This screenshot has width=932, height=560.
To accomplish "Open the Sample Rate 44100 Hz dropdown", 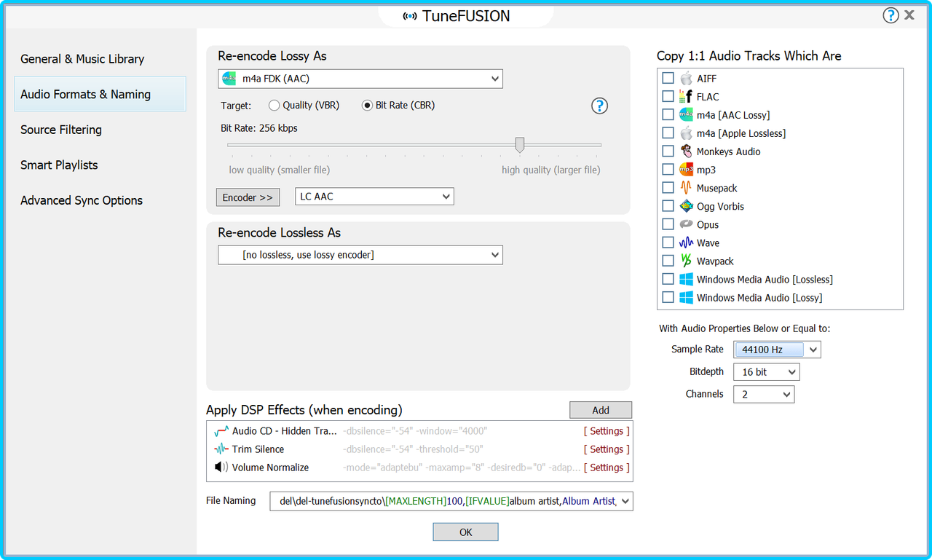I will (777, 350).
